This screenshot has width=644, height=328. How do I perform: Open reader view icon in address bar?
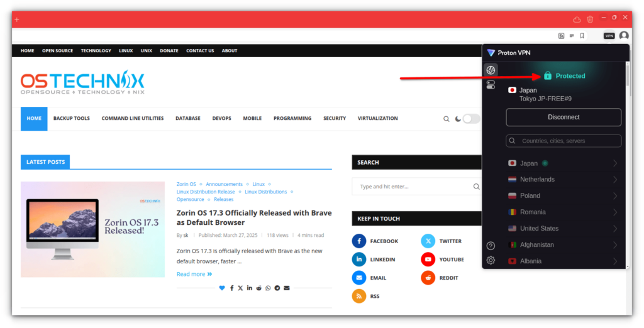[x=572, y=36]
